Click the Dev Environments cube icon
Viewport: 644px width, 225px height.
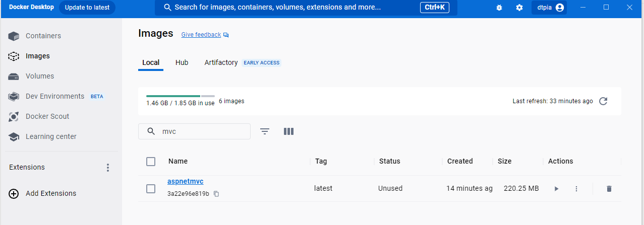pyautogui.click(x=14, y=97)
